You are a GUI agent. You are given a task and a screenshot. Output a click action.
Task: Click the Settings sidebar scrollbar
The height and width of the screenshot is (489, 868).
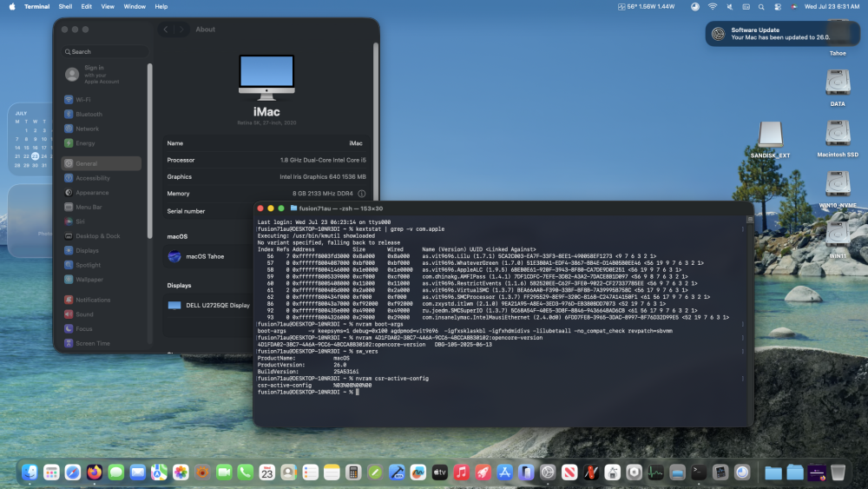point(149,150)
